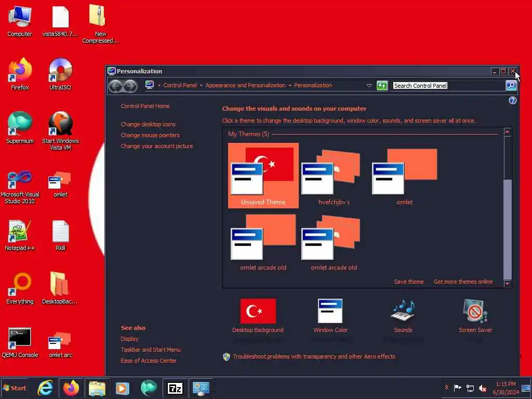This screenshot has height=399, width=532.
Task: Open Firefox desktop shortcut
Action: click(20, 74)
